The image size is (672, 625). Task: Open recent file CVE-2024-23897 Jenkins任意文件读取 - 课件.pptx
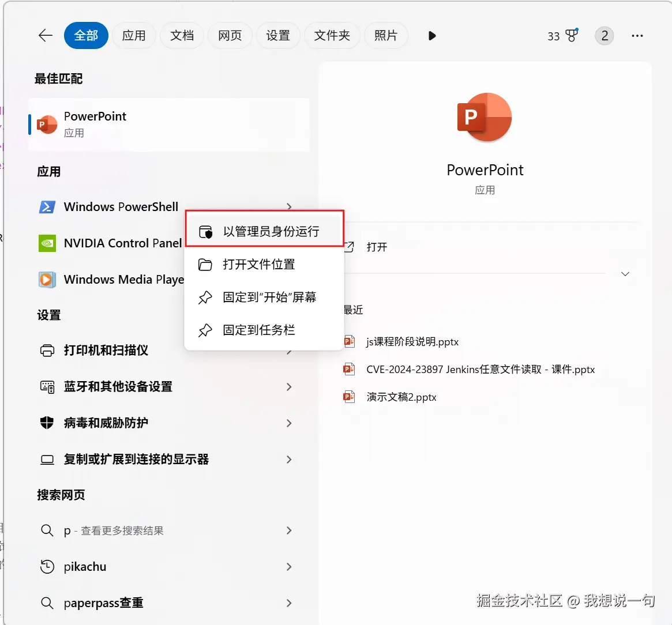480,369
